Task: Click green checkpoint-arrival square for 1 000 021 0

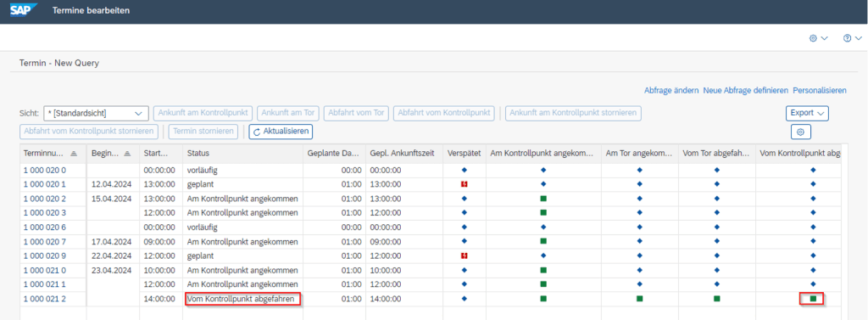Action: point(543,270)
